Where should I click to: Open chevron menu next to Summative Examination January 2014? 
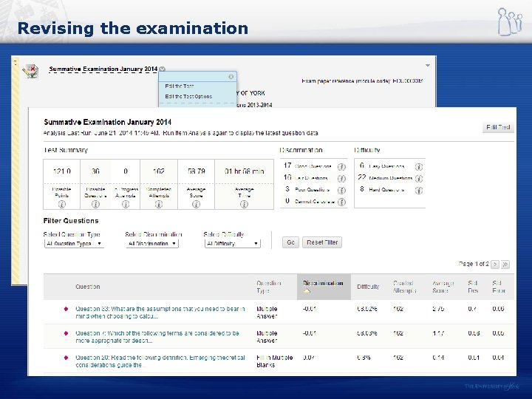(162, 69)
